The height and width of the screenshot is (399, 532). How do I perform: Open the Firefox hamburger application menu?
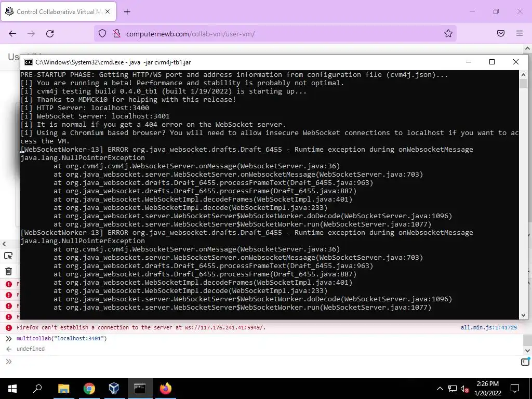[520, 33]
